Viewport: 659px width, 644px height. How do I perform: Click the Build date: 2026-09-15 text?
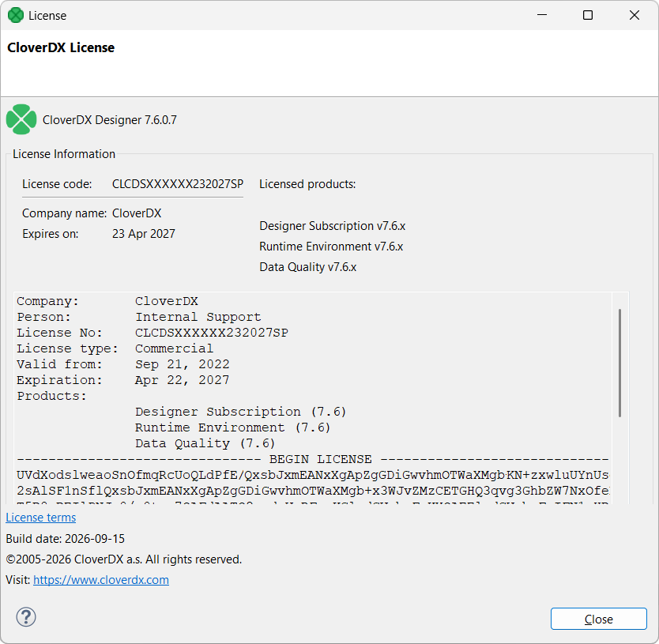click(65, 539)
